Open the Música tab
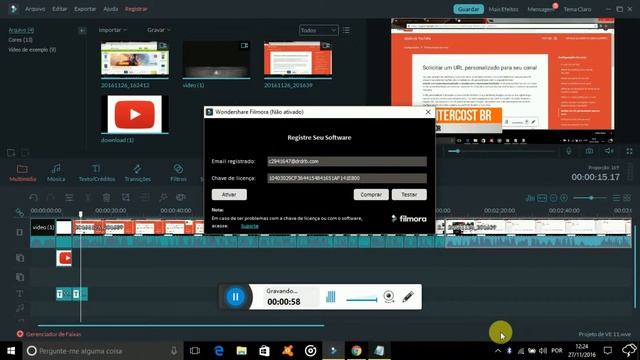This screenshot has width=640, height=360. [x=56, y=173]
